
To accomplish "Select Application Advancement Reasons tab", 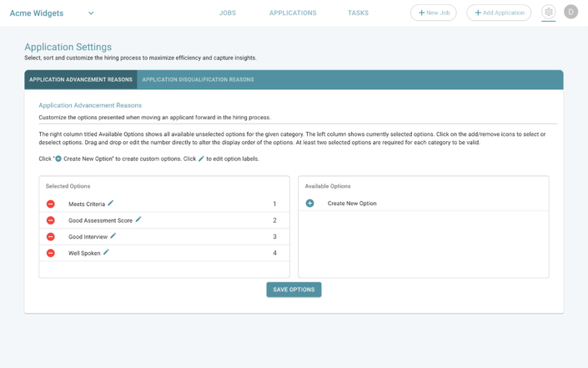I will pyautogui.click(x=81, y=80).
